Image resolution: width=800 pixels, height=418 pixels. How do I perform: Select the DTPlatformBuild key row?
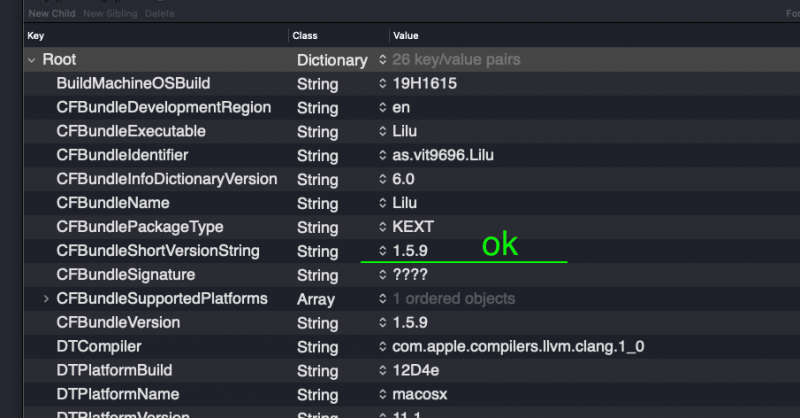pos(112,371)
